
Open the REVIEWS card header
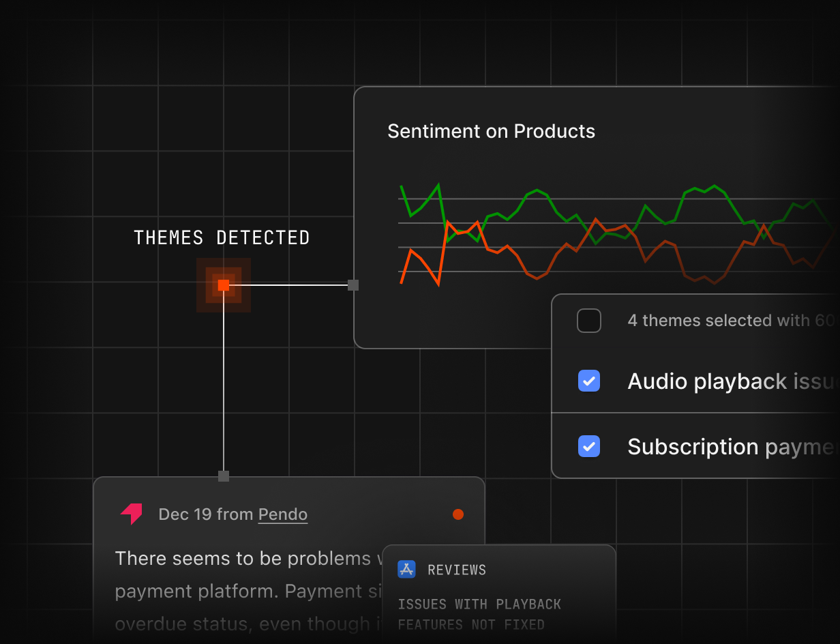click(x=457, y=570)
